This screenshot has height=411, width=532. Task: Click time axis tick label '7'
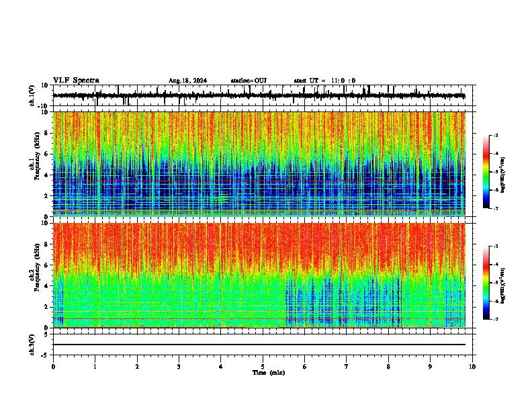pyautogui.click(x=347, y=367)
